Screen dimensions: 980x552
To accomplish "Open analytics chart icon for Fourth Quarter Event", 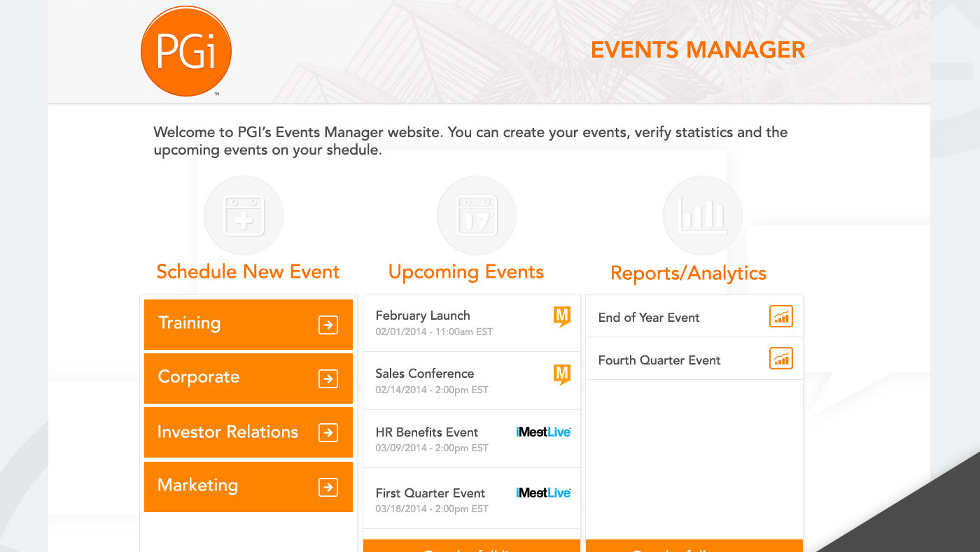I will [781, 358].
